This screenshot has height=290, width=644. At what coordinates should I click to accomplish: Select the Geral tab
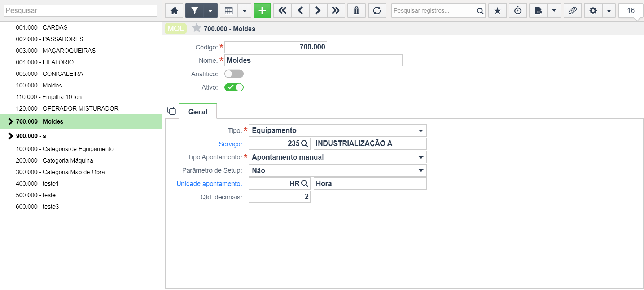pos(198,112)
